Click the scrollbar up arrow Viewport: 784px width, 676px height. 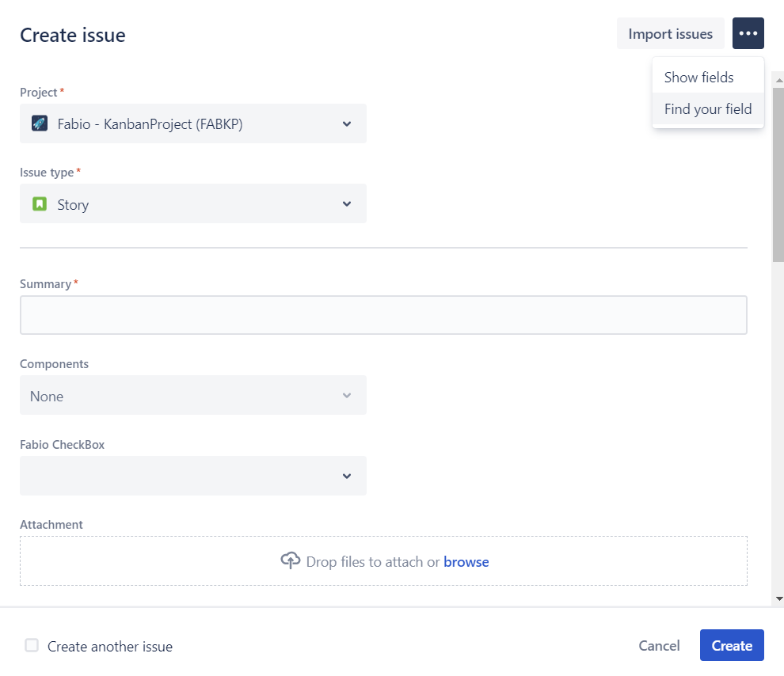tap(778, 80)
